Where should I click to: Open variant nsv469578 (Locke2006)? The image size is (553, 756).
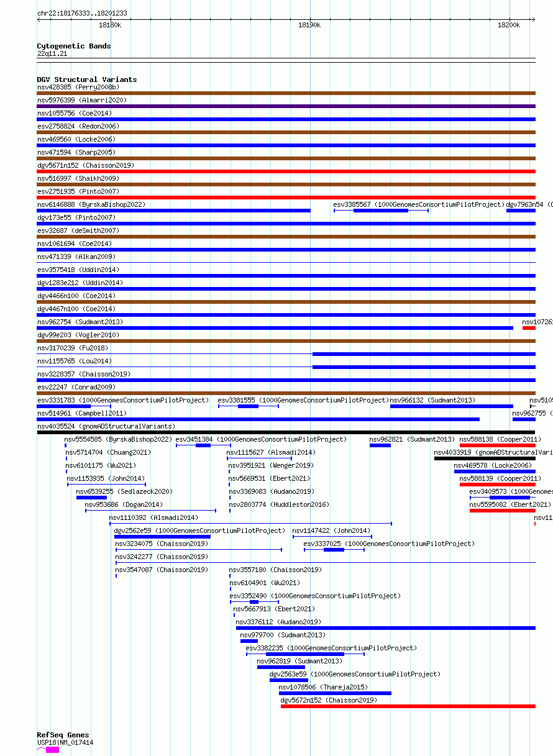493,465
